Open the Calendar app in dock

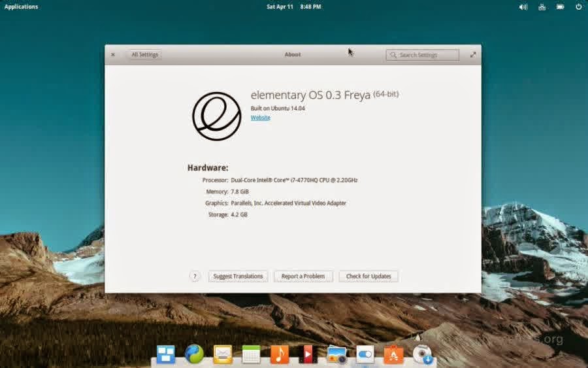tap(252, 354)
